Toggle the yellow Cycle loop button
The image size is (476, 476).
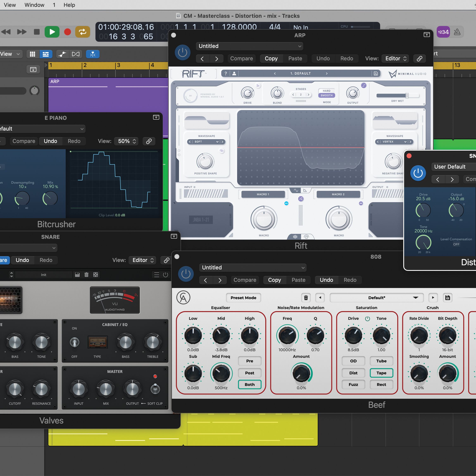point(83,32)
